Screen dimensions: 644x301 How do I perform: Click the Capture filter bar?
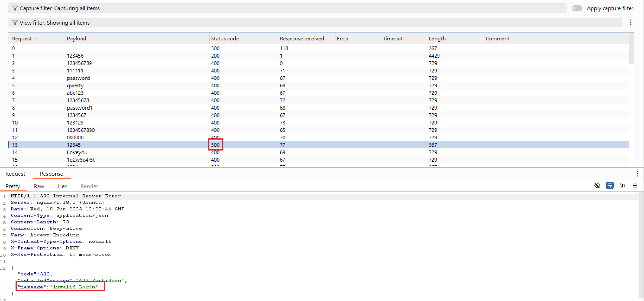[287, 8]
